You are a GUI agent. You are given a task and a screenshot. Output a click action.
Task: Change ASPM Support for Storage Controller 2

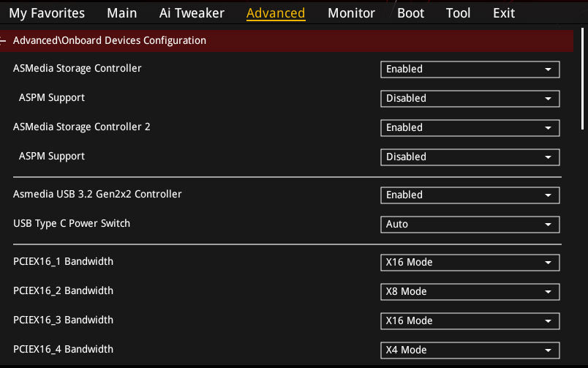470,157
